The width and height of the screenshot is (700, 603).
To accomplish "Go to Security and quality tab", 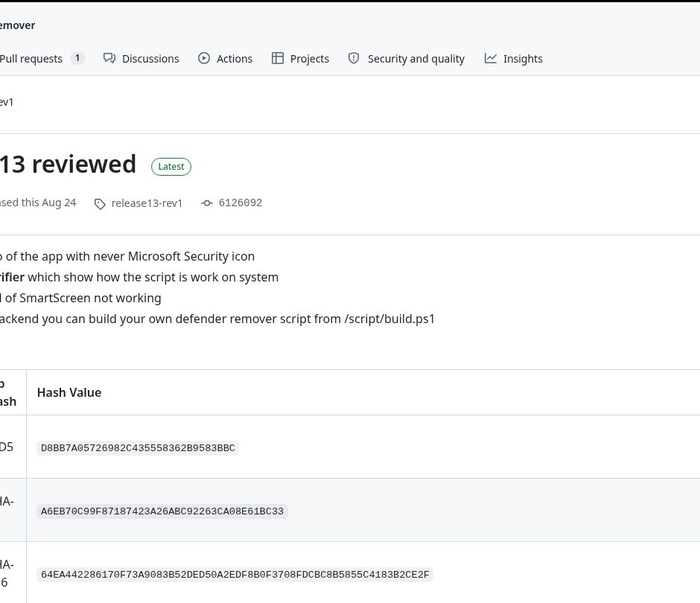I will click(407, 59).
